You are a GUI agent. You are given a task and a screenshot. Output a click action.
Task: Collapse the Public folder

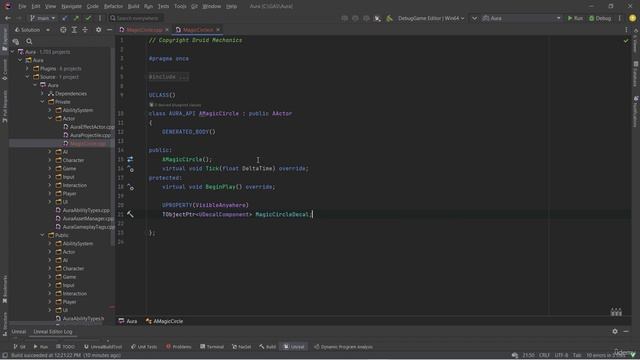42,235
